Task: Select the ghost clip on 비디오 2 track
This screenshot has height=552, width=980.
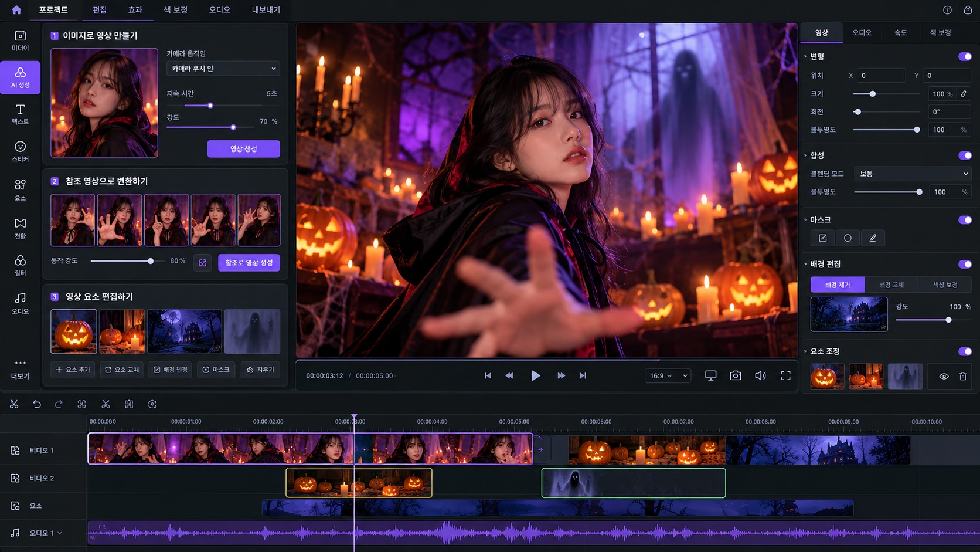Action: [634, 483]
